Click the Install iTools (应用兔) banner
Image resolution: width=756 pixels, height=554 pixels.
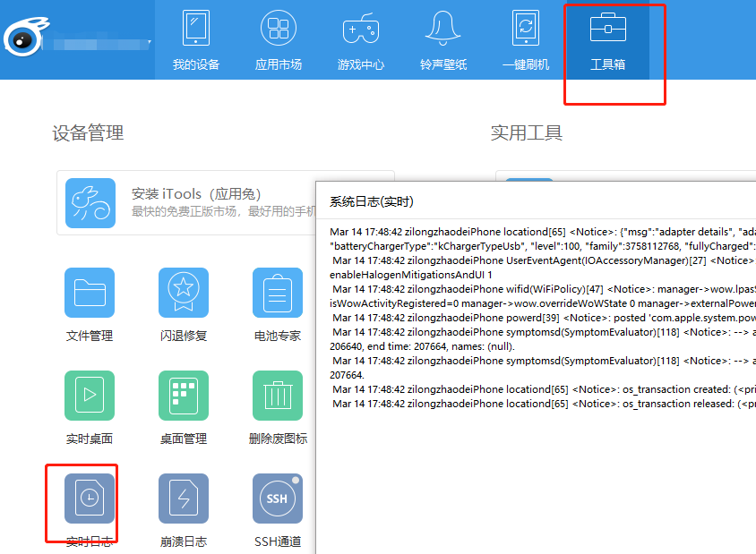tap(224, 202)
